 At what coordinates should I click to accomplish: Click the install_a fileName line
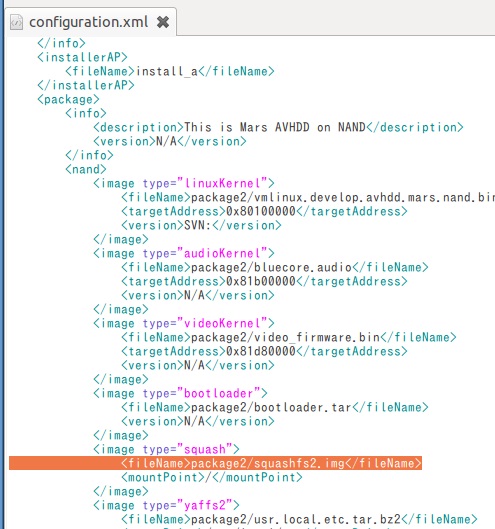tap(170, 71)
